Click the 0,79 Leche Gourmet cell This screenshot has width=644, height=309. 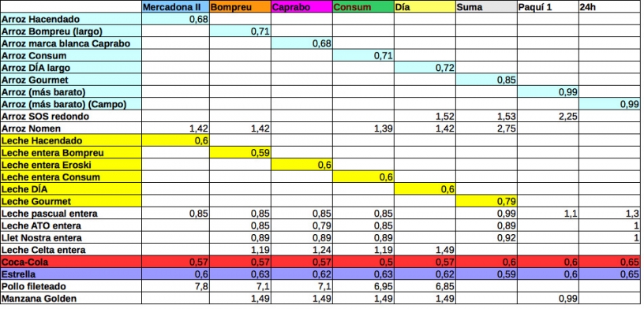(486, 202)
